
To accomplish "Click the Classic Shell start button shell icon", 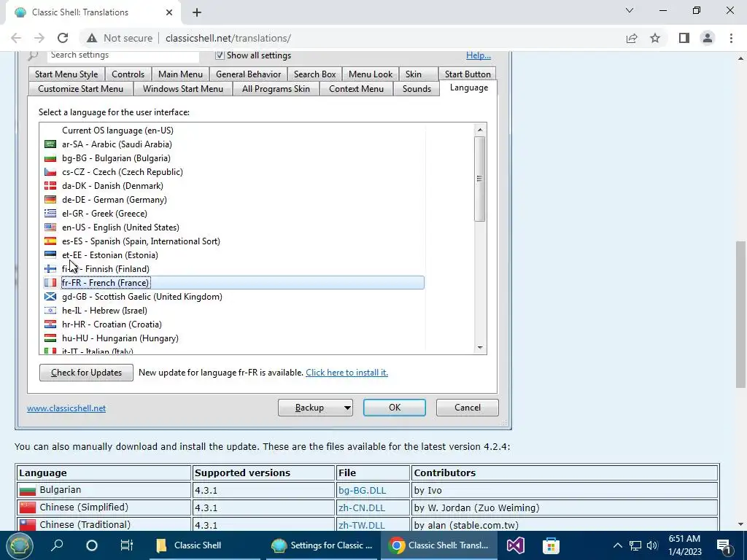I will click(x=19, y=545).
